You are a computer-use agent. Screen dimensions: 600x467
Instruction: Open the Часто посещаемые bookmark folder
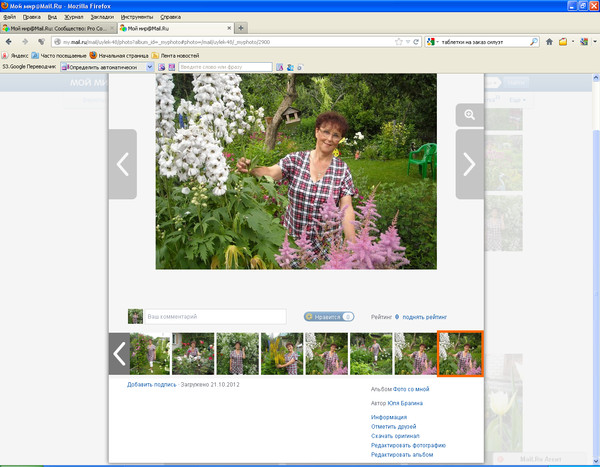(59, 56)
